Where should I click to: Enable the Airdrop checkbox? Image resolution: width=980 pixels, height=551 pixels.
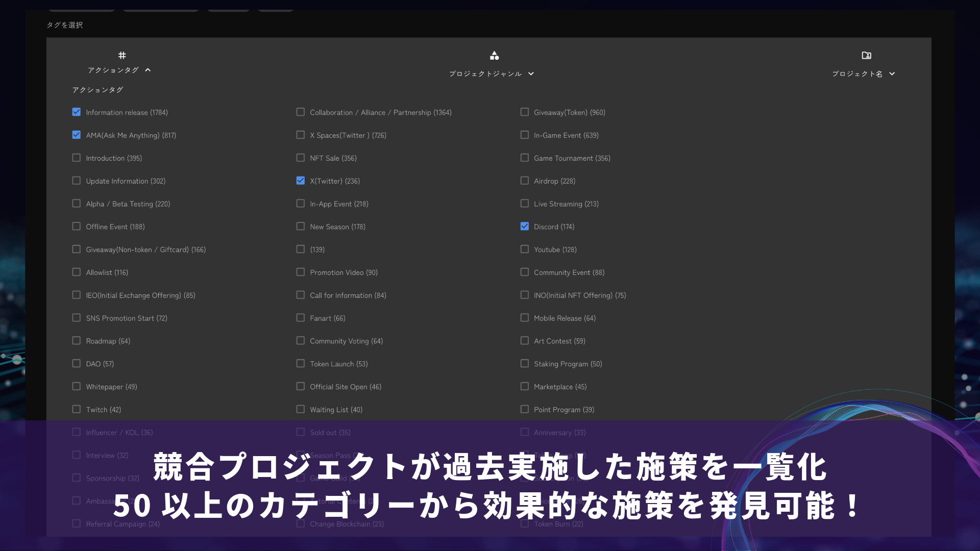click(x=524, y=181)
